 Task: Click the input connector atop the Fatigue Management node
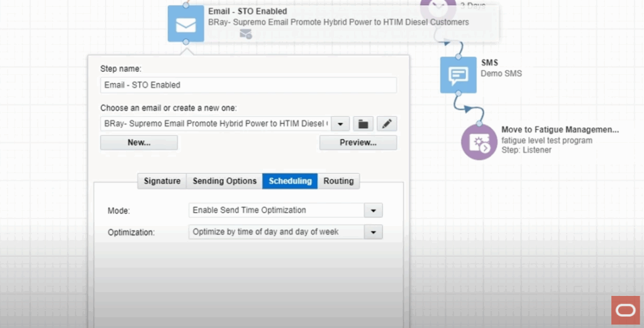pos(479,123)
